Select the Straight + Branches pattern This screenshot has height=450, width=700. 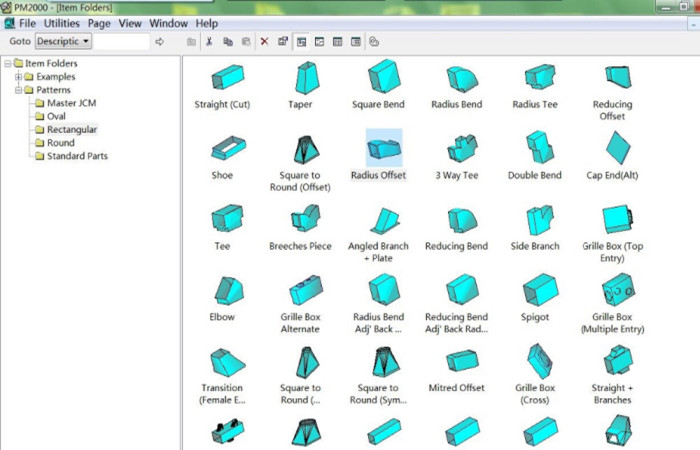(x=612, y=375)
